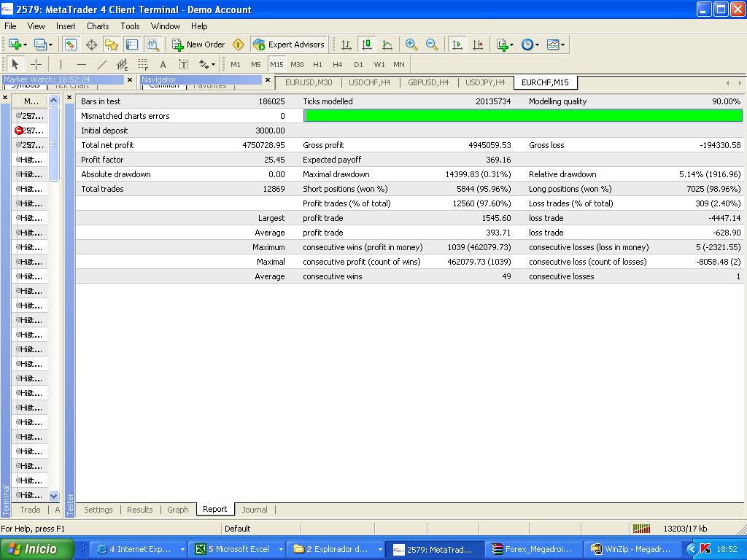
Task: Open the GBPUSD,H4 chart tab
Action: click(x=428, y=82)
